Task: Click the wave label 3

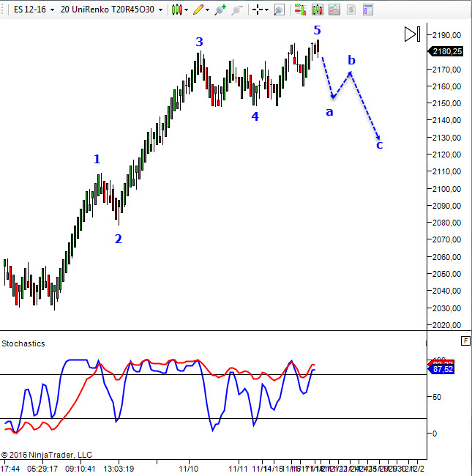Action: click(x=199, y=42)
